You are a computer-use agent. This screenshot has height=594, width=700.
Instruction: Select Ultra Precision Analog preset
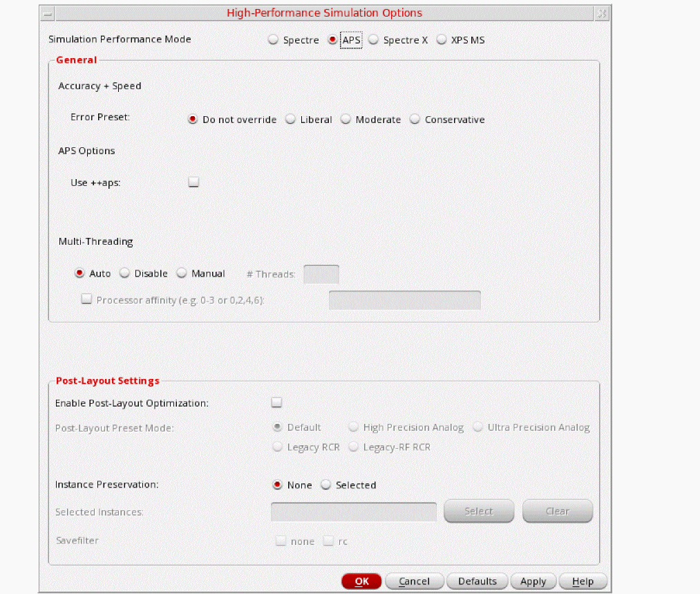(x=477, y=427)
